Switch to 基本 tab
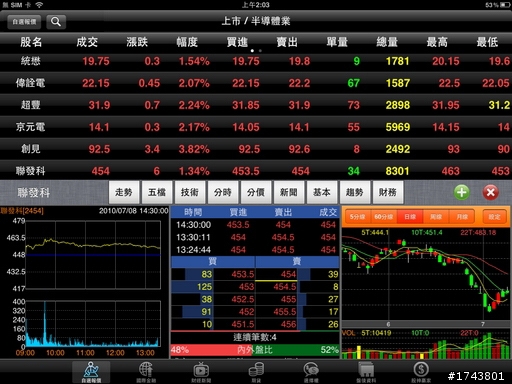The image size is (512, 384). tap(322, 192)
